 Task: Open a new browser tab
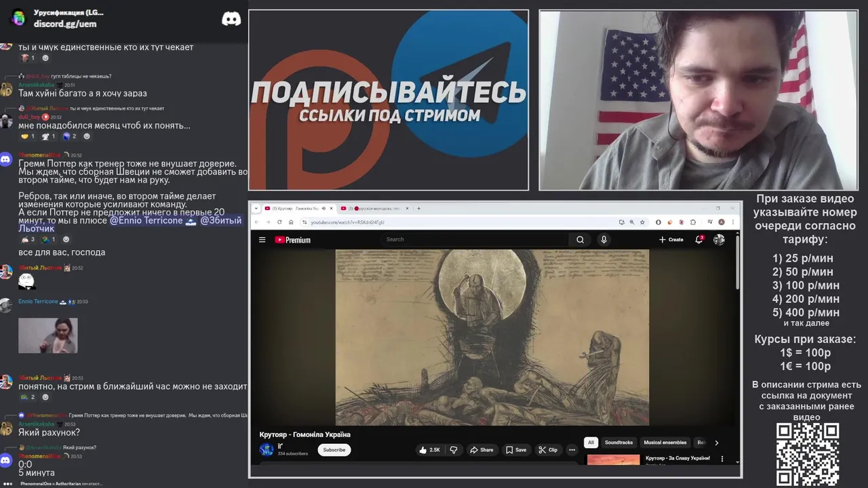418,208
